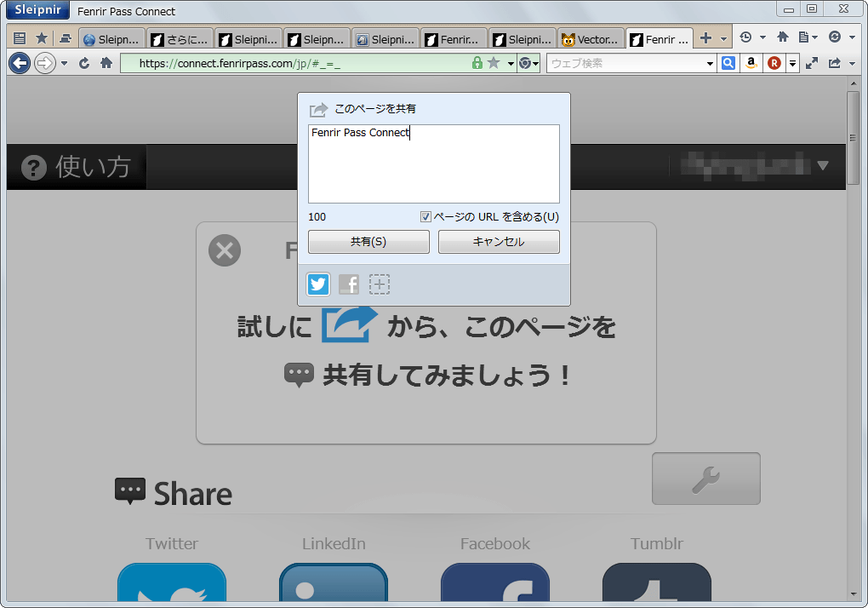868x608 pixels.
Task: Click the green padlock security icon
Action: [x=477, y=63]
